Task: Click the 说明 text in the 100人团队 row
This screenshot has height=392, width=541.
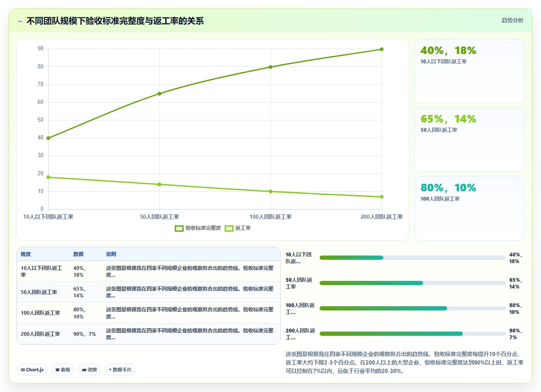Action: 190,313
